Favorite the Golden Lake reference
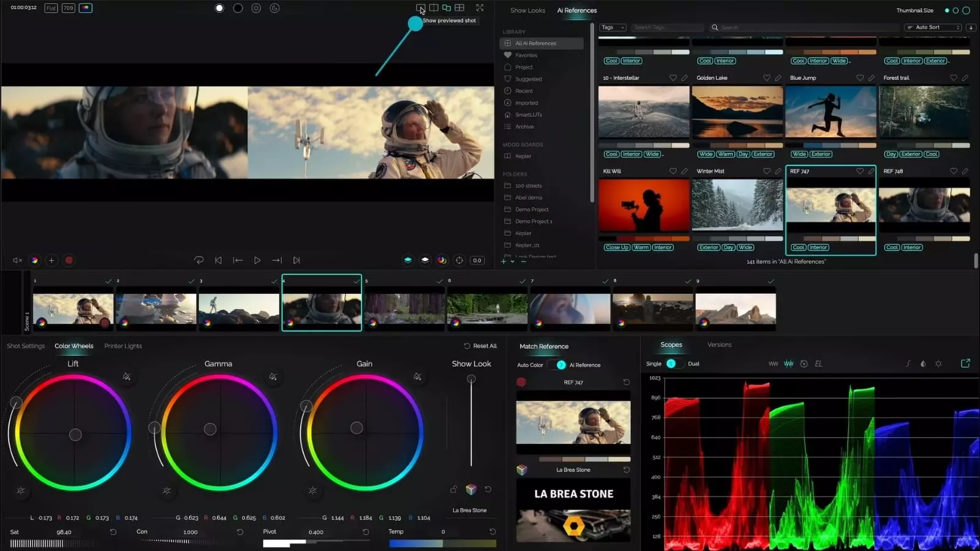The image size is (980, 551). pos(766,78)
